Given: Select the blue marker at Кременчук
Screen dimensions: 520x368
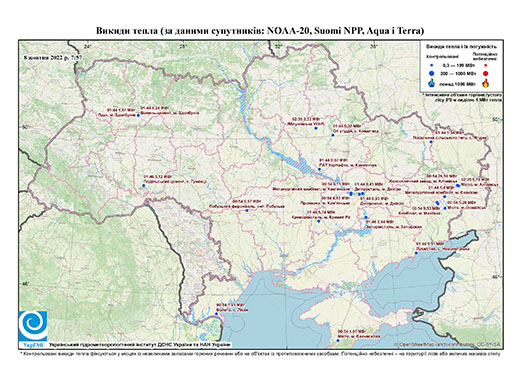Looking at the screenshot, I should pyautogui.click(x=319, y=169).
